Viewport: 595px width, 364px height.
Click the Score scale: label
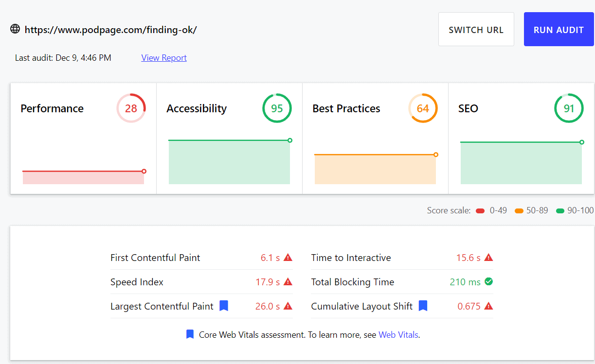pos(449,210)
